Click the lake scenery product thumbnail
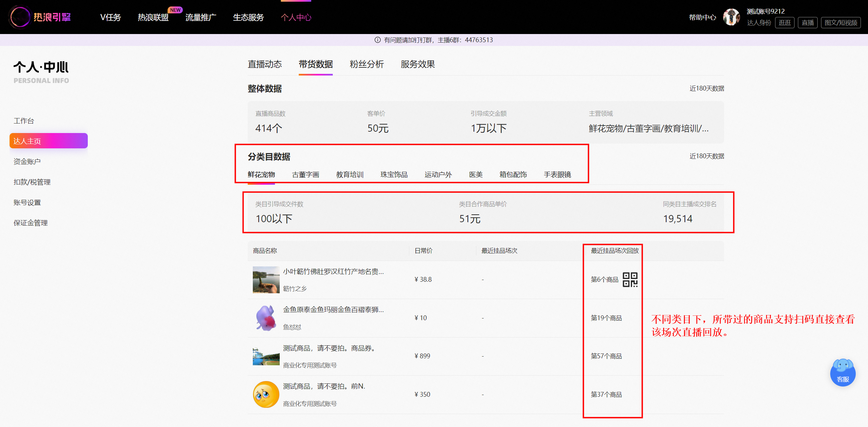This screenshot has width=868, height=427. pyautogui.click(x=266, y=356)
